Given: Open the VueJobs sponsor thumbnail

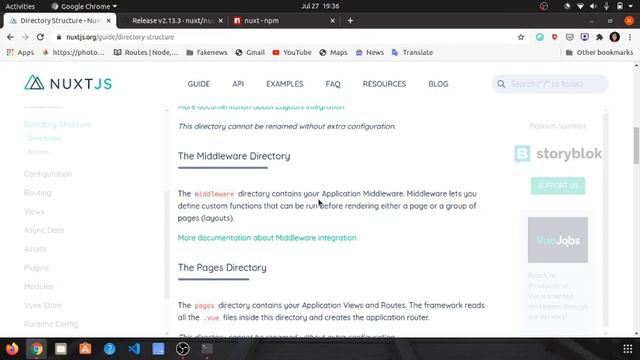Looking at the screenshot, I should click(558, 240).
